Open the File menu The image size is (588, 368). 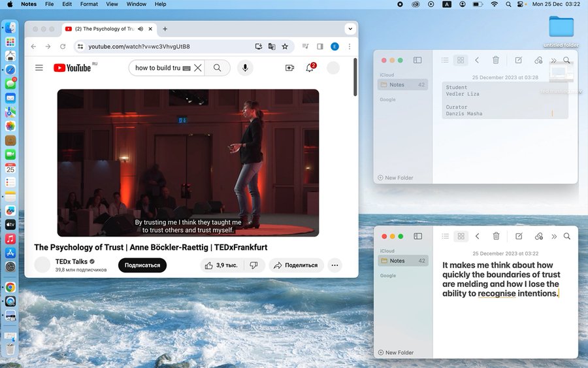(49, 4)
